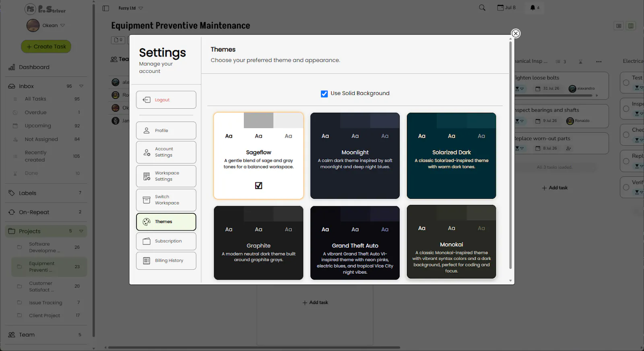Click the search magnifier icon
Screen dimensions: 644x351
(482, 8)
